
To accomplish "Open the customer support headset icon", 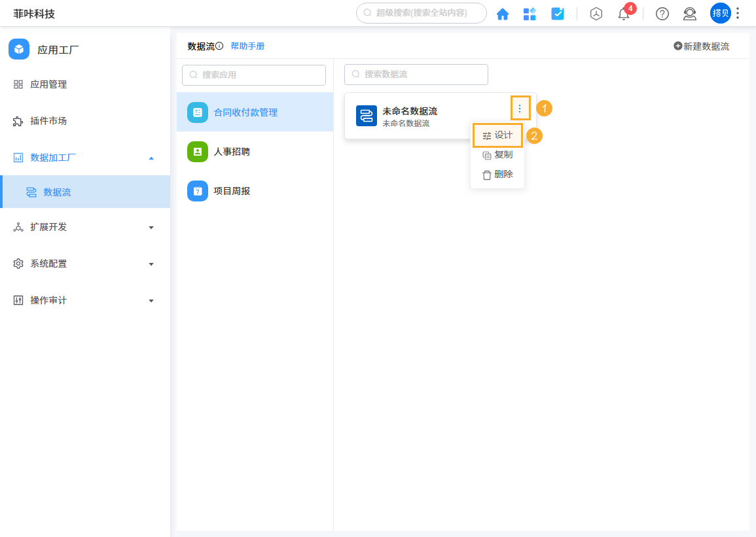I will (x=690, y=14).
